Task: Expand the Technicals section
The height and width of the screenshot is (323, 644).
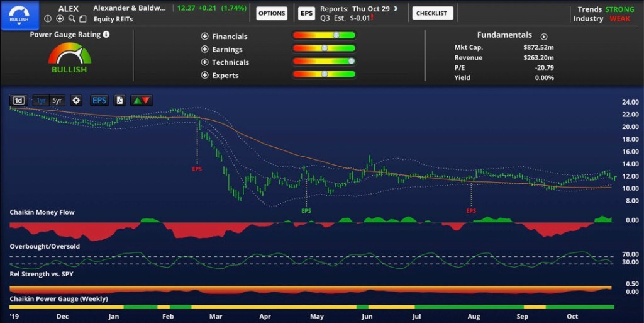Action: 204,62
